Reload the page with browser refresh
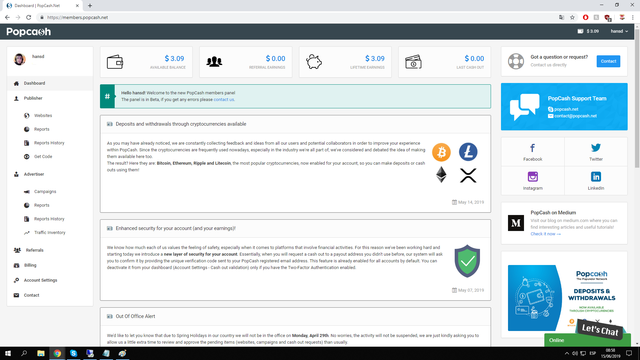The width and height of the screenshot is (640, 360). (29, 18)
